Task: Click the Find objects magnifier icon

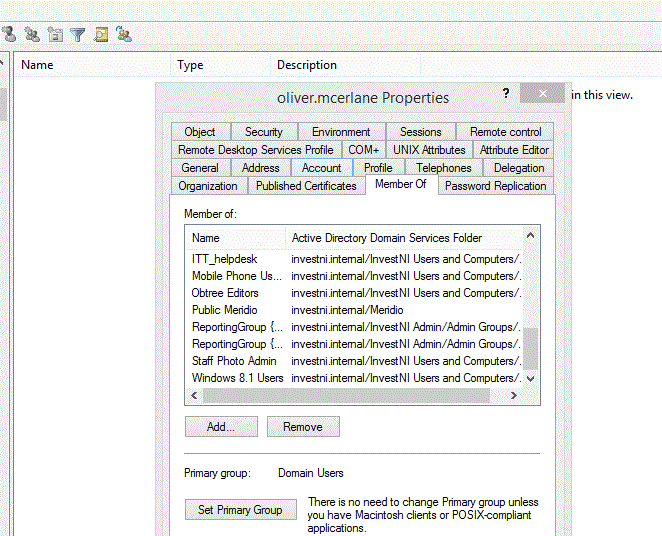Action: pos(101,34)
